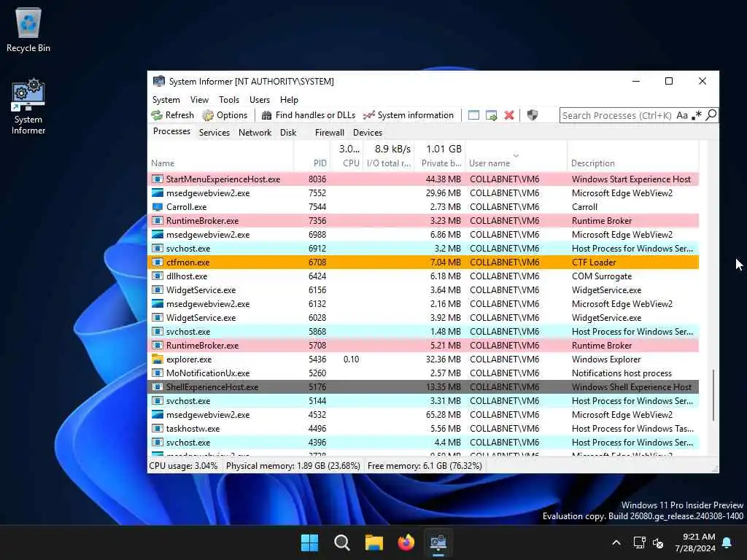Click the magnifier search icon in search box

[711, 115]
